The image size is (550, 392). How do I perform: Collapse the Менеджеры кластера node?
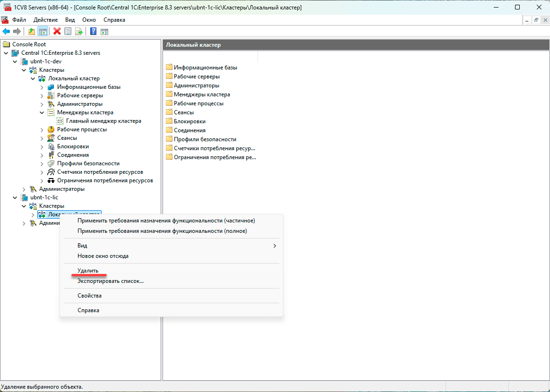(42, 112)
